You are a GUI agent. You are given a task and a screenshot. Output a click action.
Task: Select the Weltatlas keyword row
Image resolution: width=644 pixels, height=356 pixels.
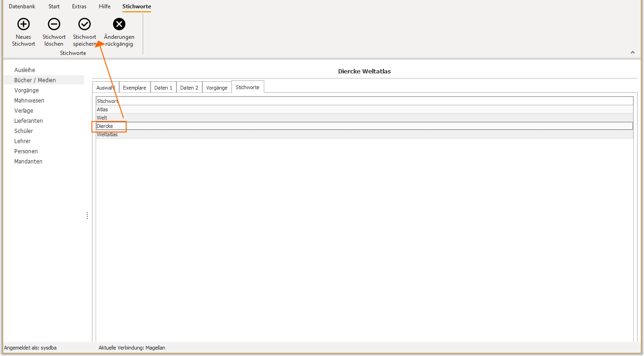tap(365, 134)
